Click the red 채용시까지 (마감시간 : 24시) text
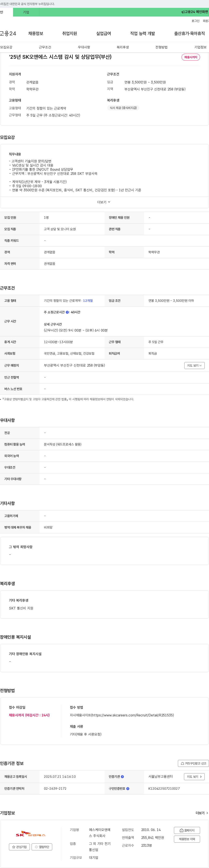The width and height of the screenshot is (209, 868). (29, 715)
